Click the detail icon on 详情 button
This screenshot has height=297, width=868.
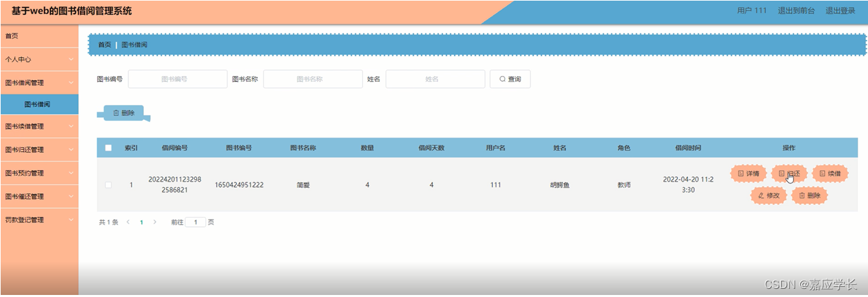(x=741, y=174)
